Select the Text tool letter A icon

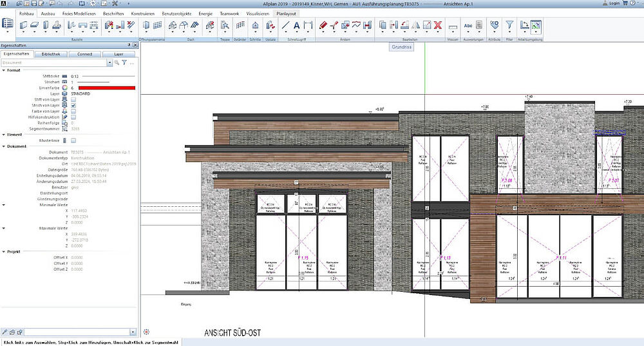click(x=296, y=26)
